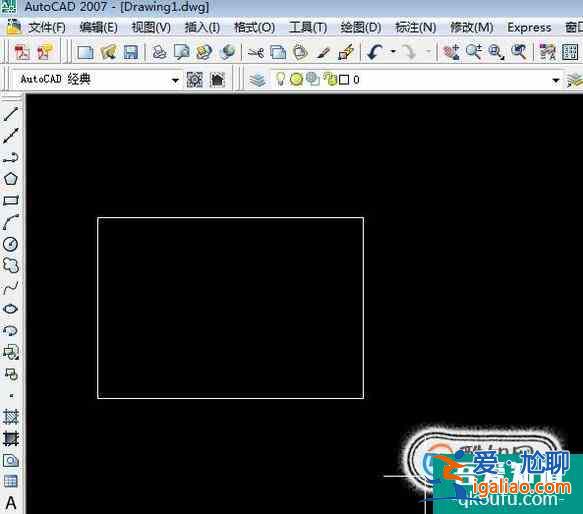
Task: Toggle the layer on/off lightbulb icon
Action: click(280, 79)
